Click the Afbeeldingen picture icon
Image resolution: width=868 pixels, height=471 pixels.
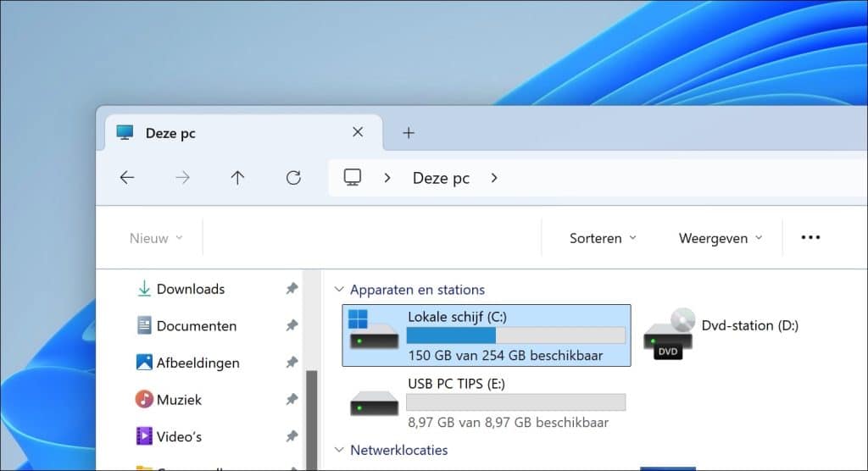click(x=144, y=362)
